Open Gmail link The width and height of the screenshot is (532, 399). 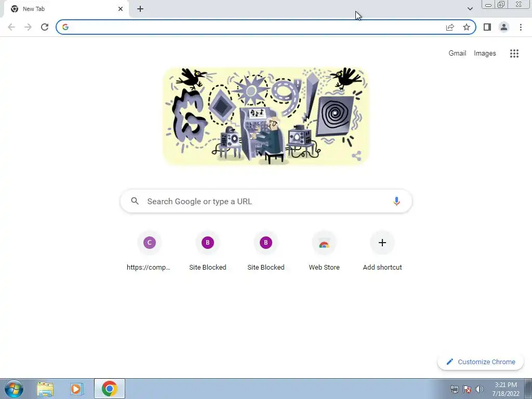click(x=457, y=54)
